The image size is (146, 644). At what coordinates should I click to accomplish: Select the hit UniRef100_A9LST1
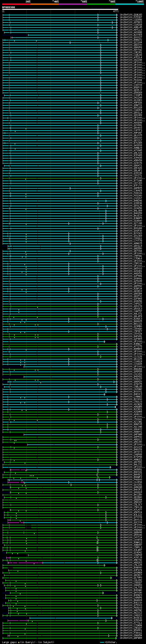click(131, 314)
